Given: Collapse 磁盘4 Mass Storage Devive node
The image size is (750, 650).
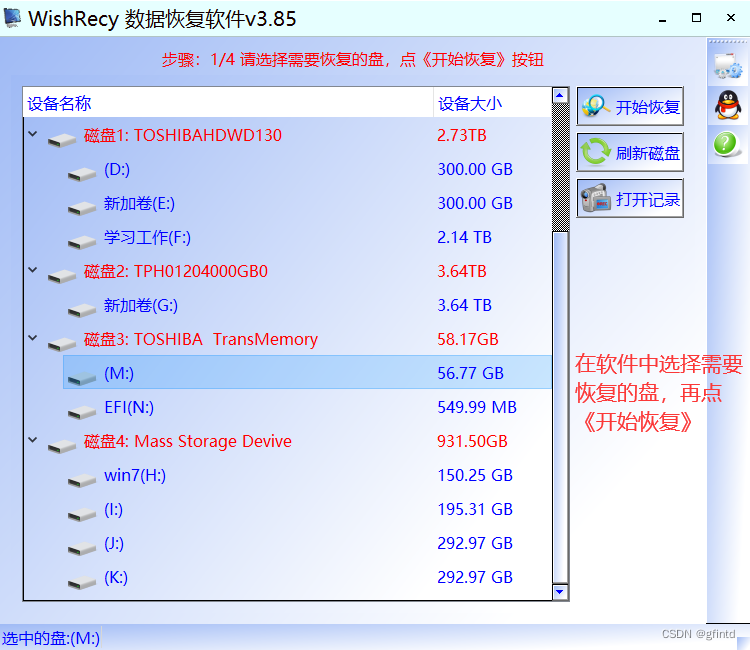Looking at the screenshot, I should click(x=33, y=440).
